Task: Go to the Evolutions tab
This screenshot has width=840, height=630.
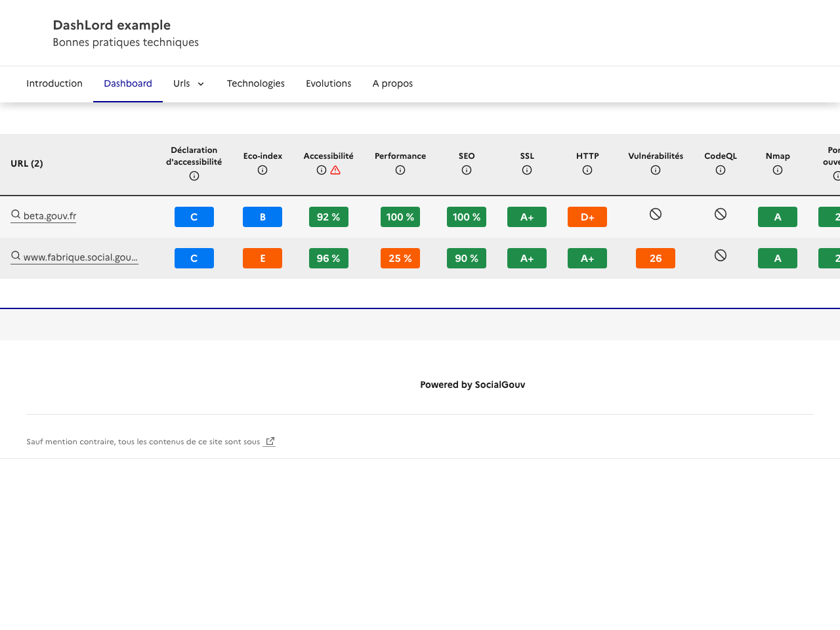Action: pos(329,84)
